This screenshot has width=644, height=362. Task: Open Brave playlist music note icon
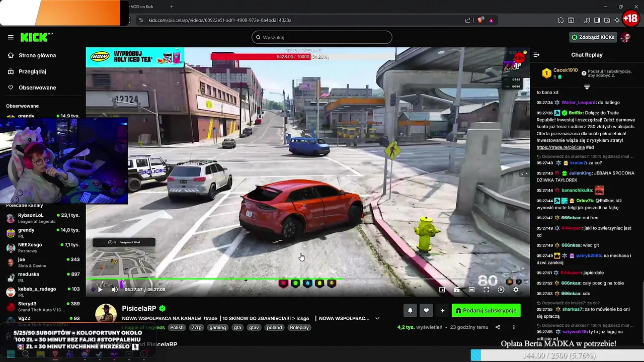click(587, 20)
